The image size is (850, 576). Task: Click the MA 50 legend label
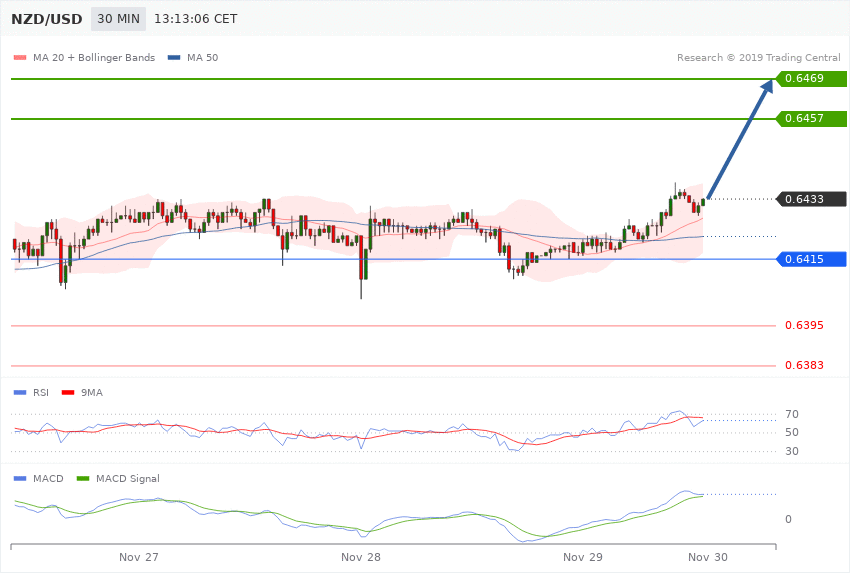pos(202,57)
